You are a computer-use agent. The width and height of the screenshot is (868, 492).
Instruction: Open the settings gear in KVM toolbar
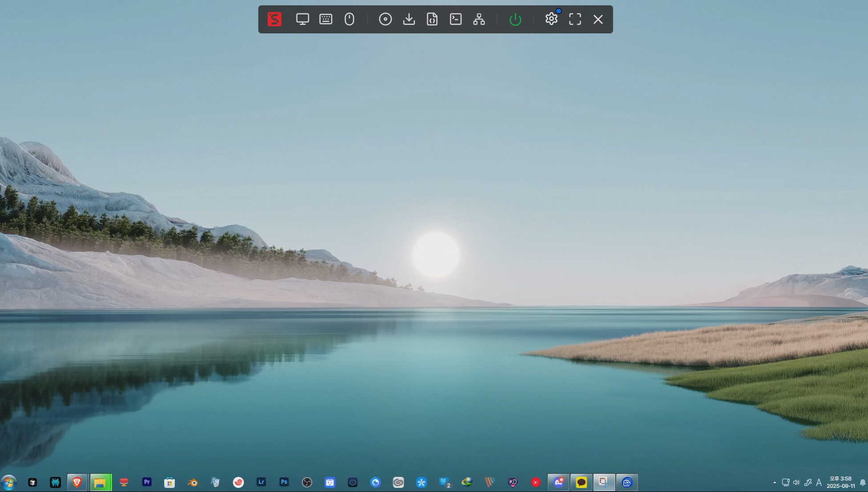click(x=552, y=19)
